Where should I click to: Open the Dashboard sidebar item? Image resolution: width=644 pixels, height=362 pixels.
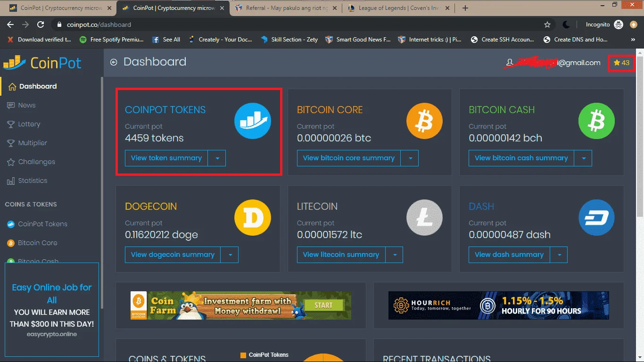pos(33,86)
